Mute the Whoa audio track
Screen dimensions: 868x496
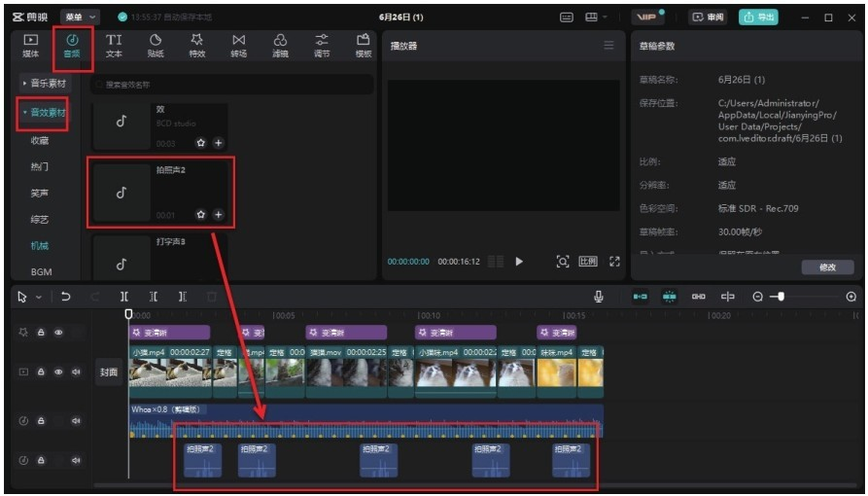(x=76, y=421)
